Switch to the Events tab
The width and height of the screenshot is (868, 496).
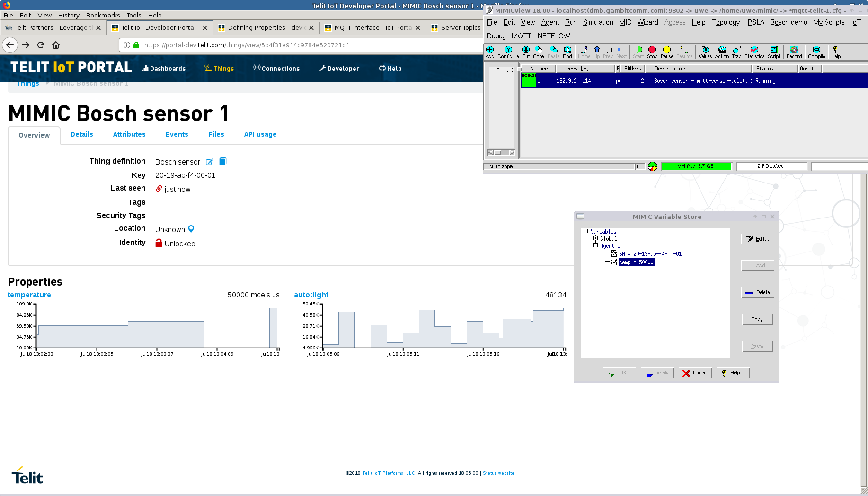(177, 135)
